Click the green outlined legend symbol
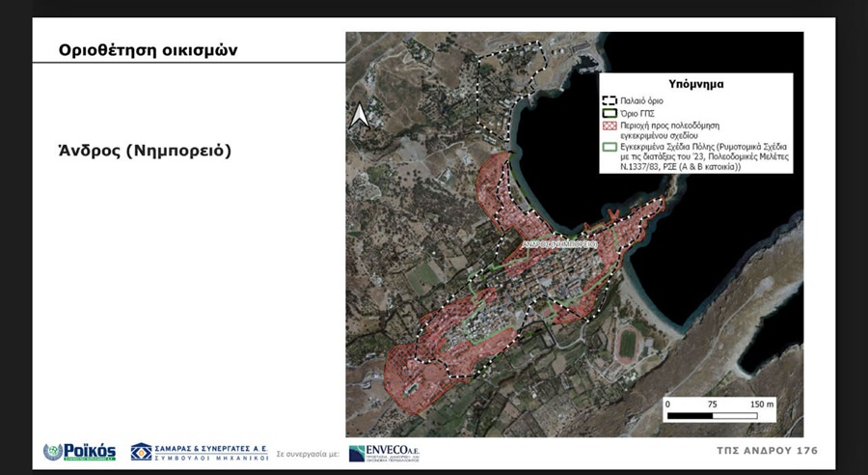Viewport: 868px width, 475px height. 609,148
